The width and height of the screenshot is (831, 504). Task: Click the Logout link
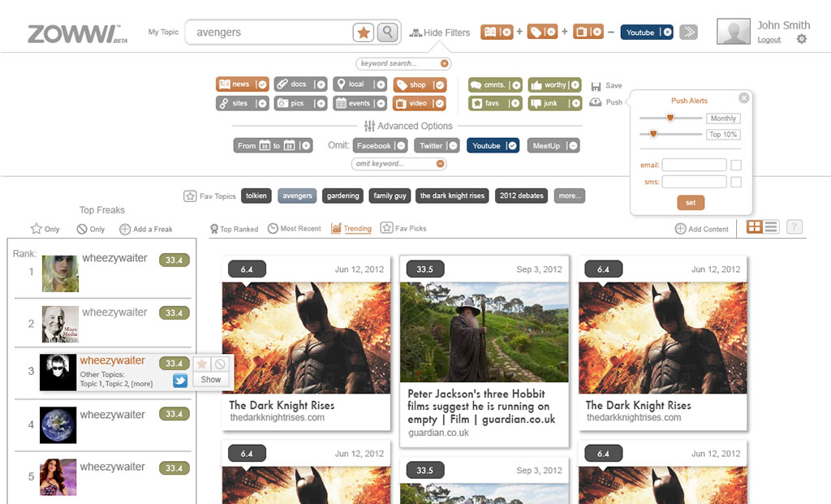point(769,40)
